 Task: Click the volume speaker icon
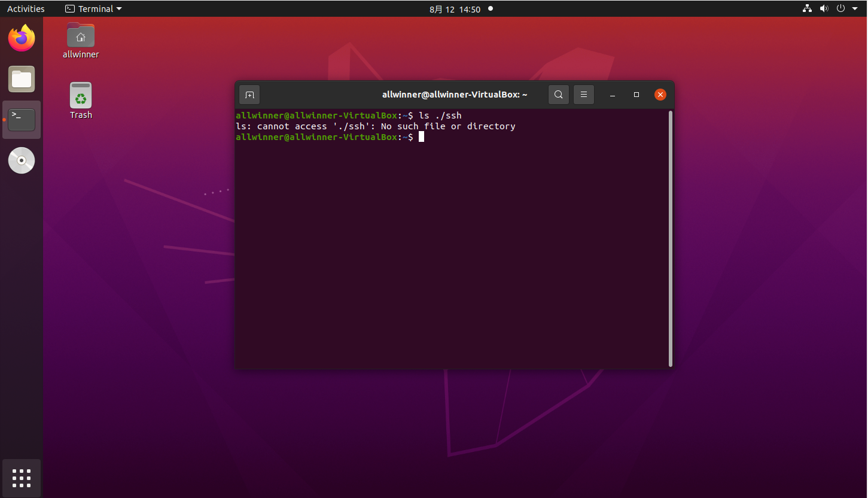point(824,8)
